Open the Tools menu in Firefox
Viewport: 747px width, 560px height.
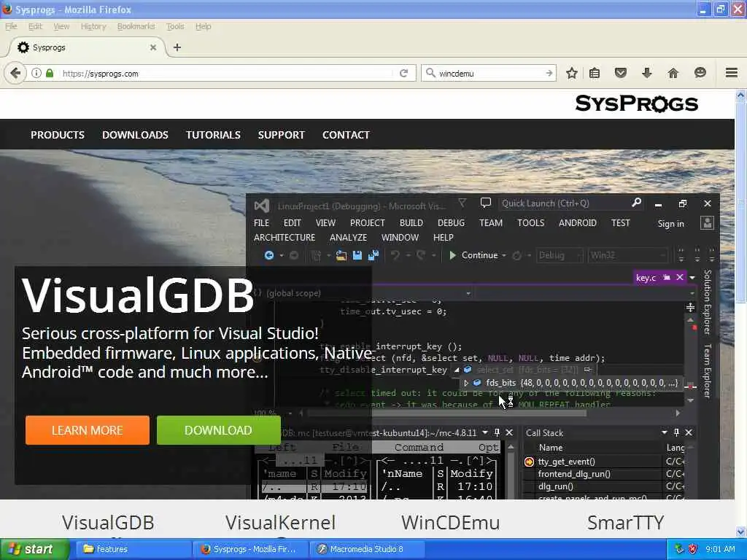[x=175, y=26]
